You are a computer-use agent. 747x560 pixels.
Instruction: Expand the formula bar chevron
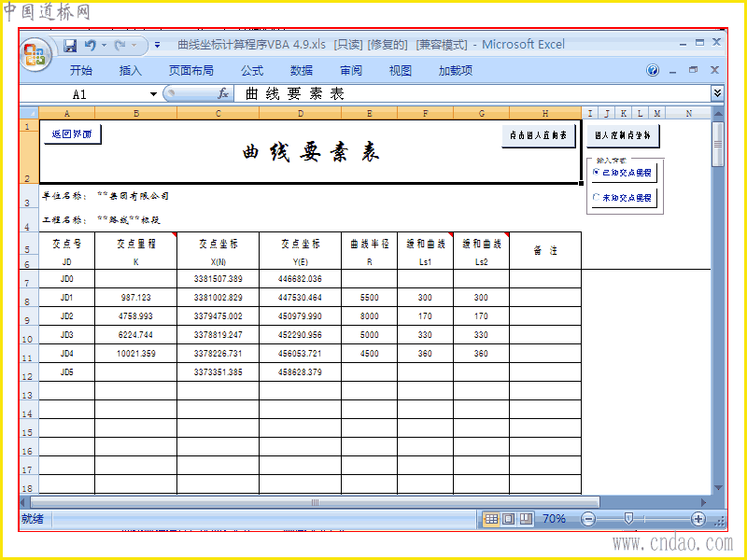coord(717,93)
